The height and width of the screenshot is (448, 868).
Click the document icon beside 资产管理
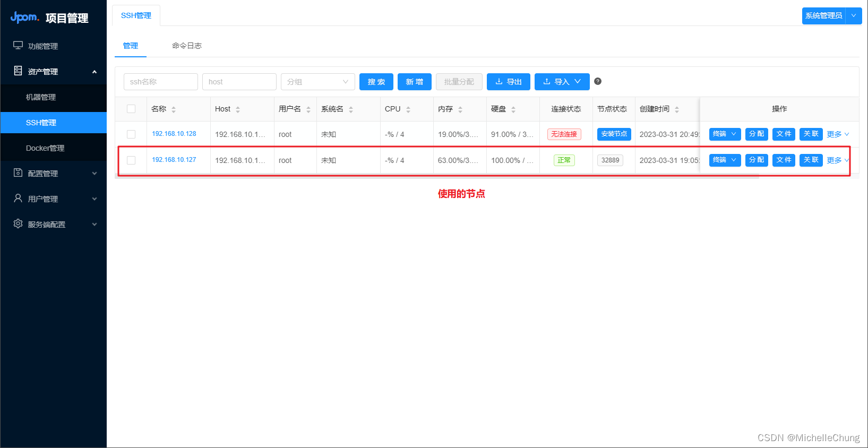(x=18, y=71)
